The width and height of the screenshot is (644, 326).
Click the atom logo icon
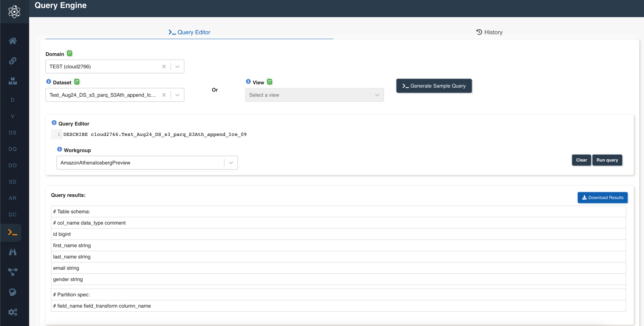[14, 11]
